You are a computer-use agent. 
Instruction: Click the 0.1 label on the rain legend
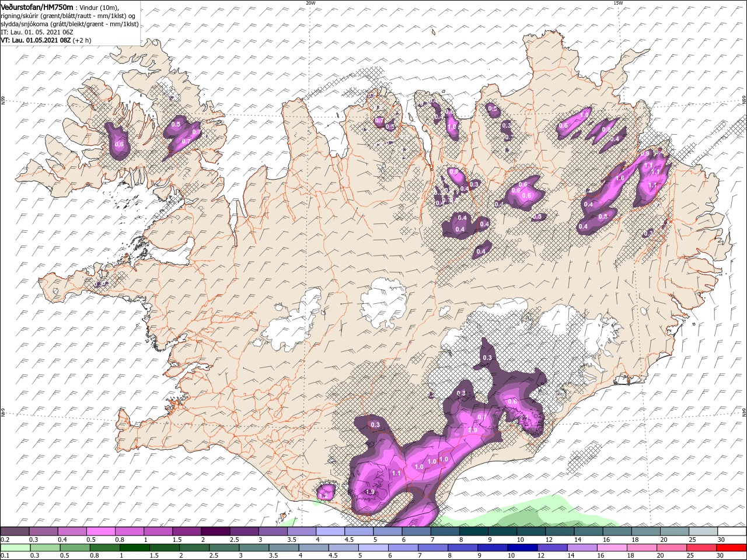(5, 556)
